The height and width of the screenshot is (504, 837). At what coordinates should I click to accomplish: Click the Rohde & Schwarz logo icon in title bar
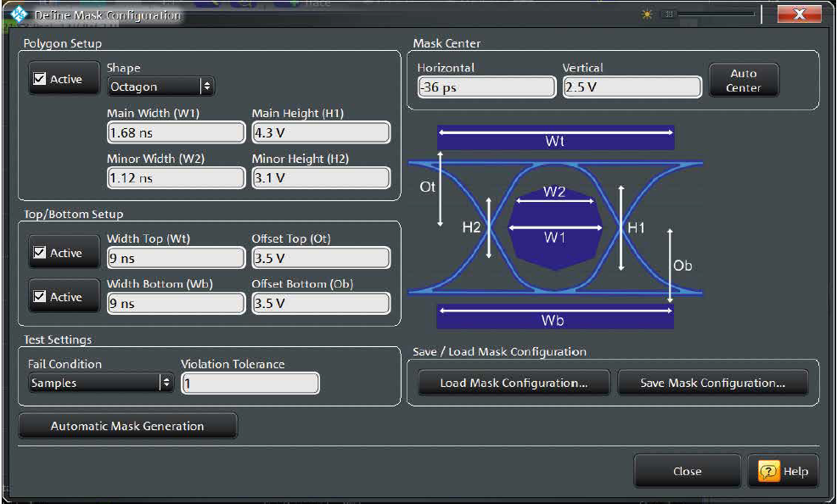pyautogui.click(x=18, y=14)
